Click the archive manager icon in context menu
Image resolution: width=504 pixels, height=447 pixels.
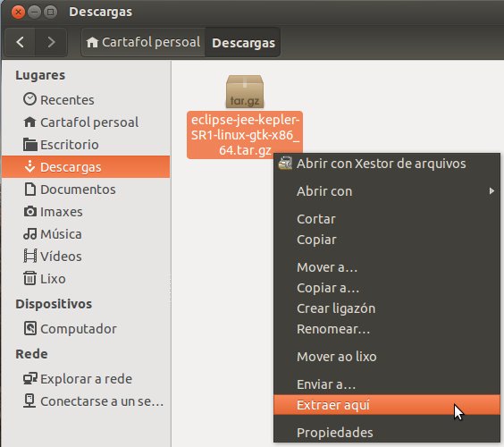[285, 163]
